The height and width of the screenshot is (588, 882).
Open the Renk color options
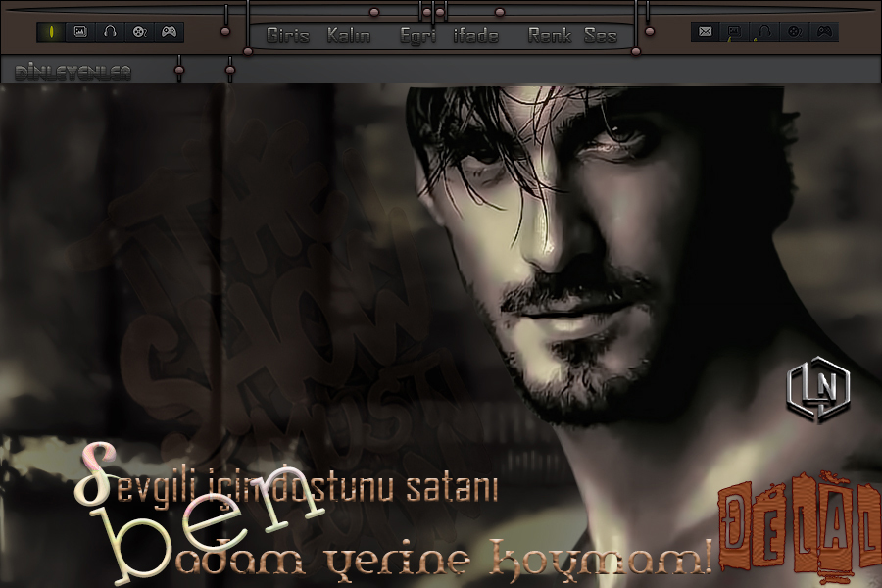coord(549,36)
